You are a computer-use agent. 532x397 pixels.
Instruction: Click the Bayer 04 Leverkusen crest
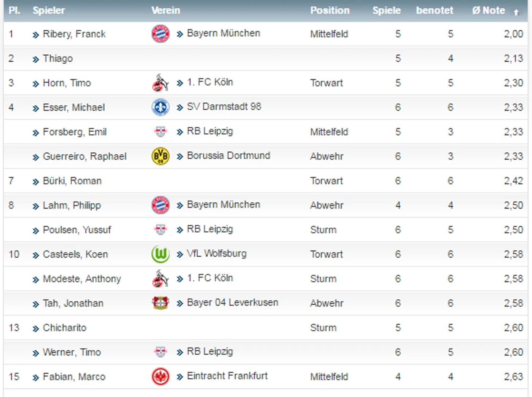pyautogui.click(x=160, y=303)
